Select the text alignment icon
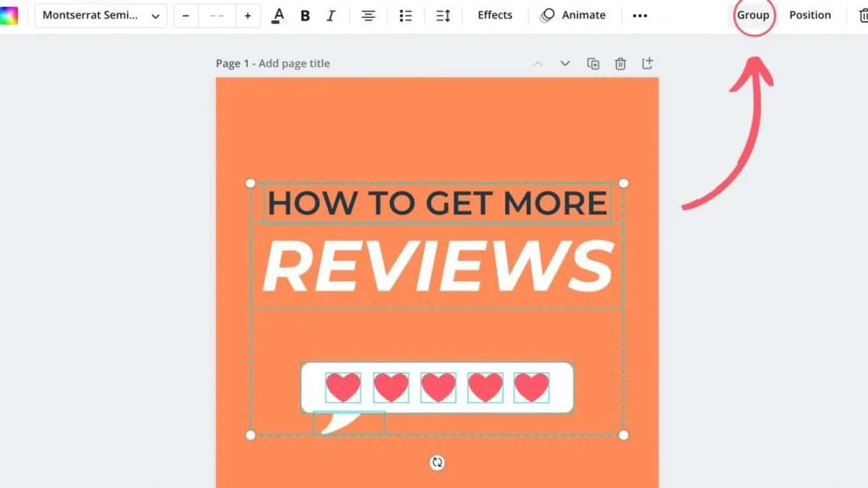The image size is (868, 488). 368,14
